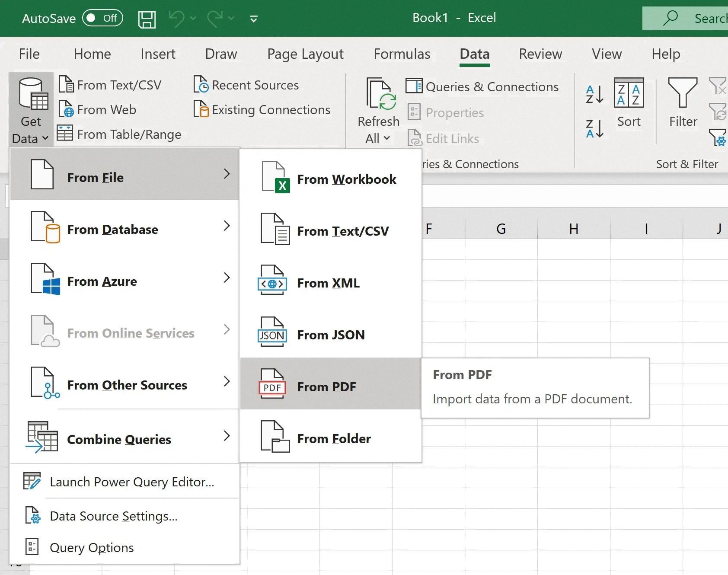
Task: Launch Power Query Editor
Action: point(132,481)
